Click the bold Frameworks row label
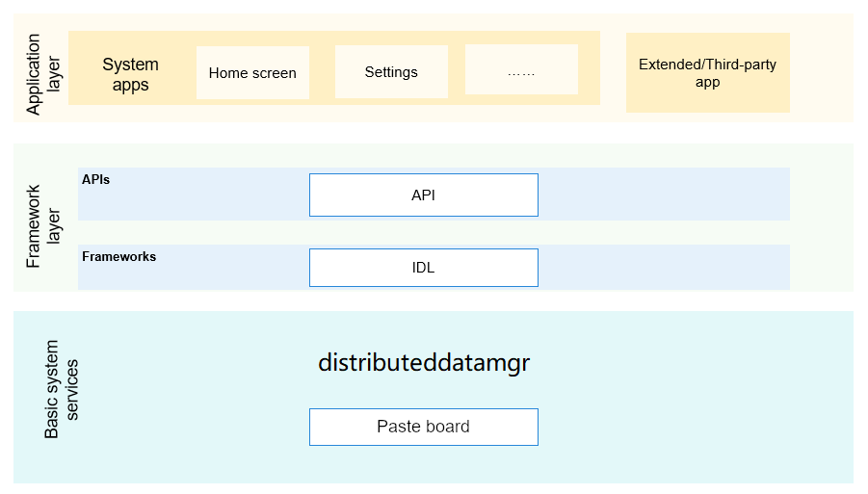The image size is (868, 494). tap(118, 257)
